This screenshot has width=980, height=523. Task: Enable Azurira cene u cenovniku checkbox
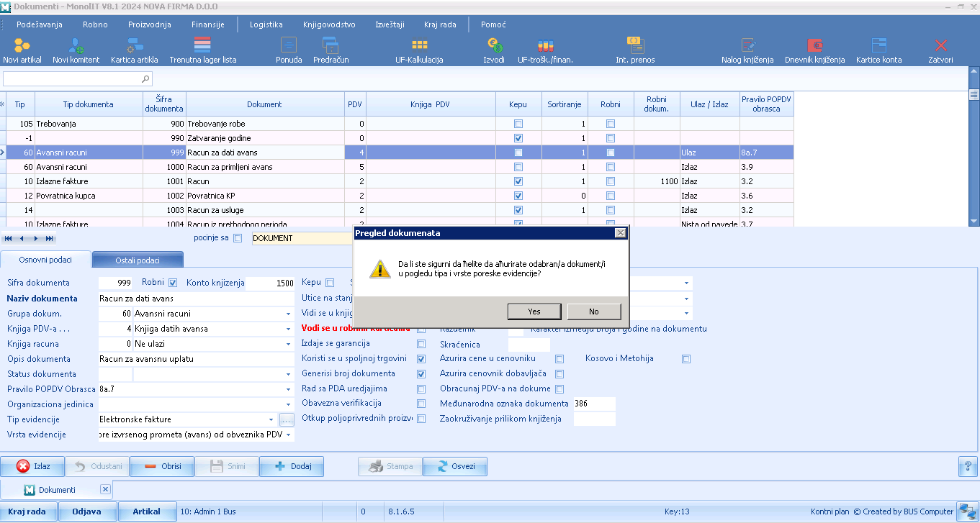[559, 359]
